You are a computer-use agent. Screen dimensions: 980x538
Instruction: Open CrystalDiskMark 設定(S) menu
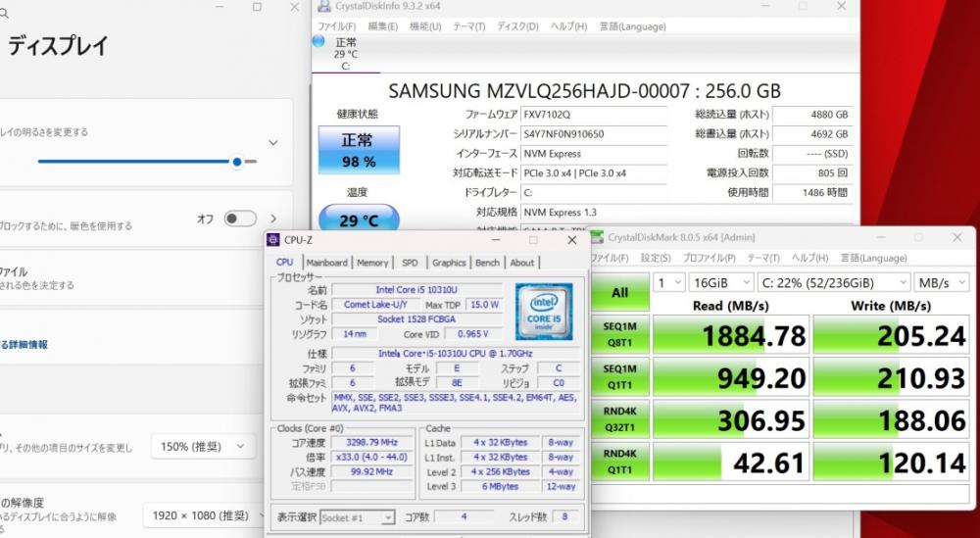pos(656,258)
